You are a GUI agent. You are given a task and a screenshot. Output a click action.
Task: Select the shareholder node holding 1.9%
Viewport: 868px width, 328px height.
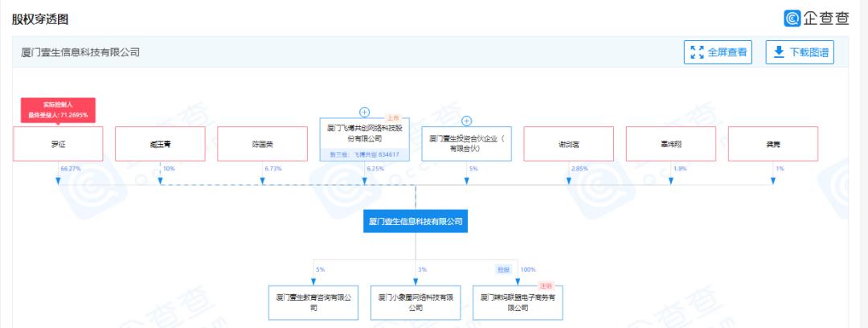tap(671, 144)
